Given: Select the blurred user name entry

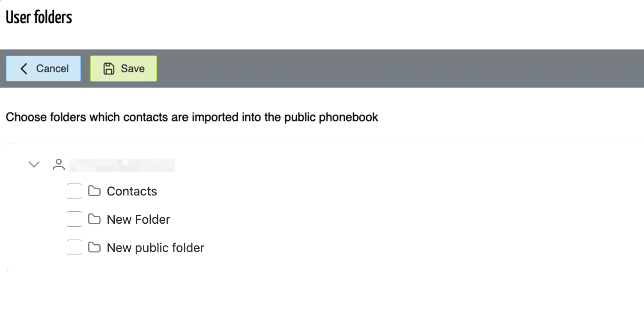Looking at the screenshot, I should pyautogui.click(x=122, y=165).
